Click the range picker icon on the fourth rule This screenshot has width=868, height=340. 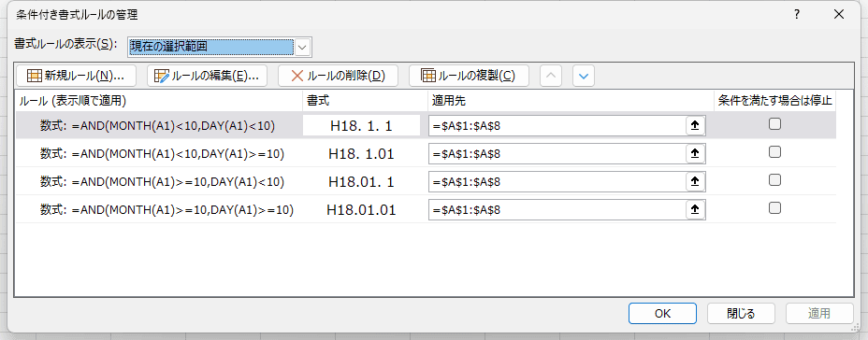(x=696, y=209)
